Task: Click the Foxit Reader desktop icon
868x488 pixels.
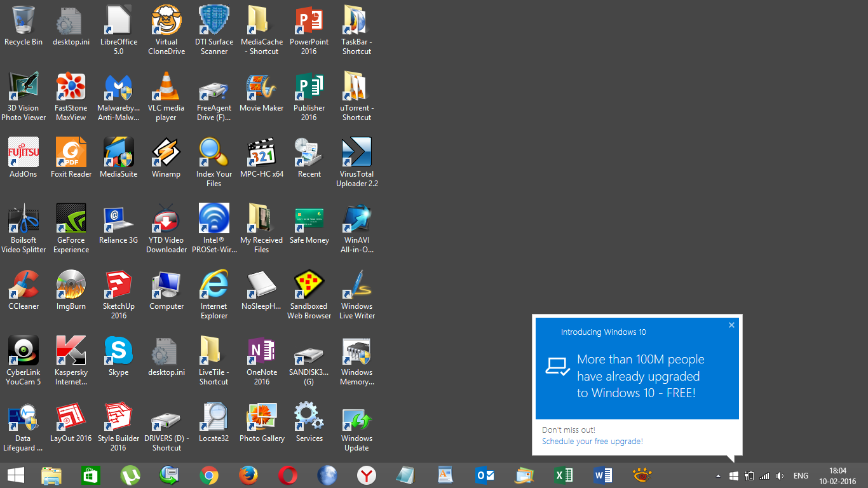Action: (71, 152)
